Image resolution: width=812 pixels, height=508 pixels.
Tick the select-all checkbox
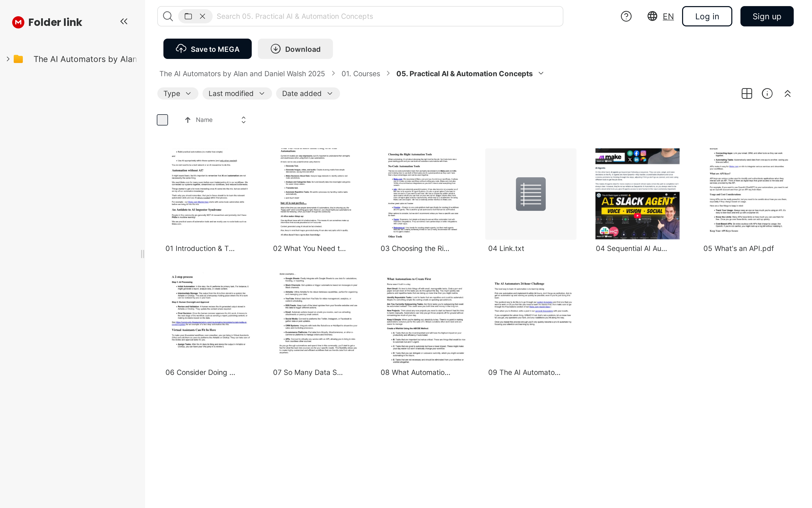click(162, 120)
